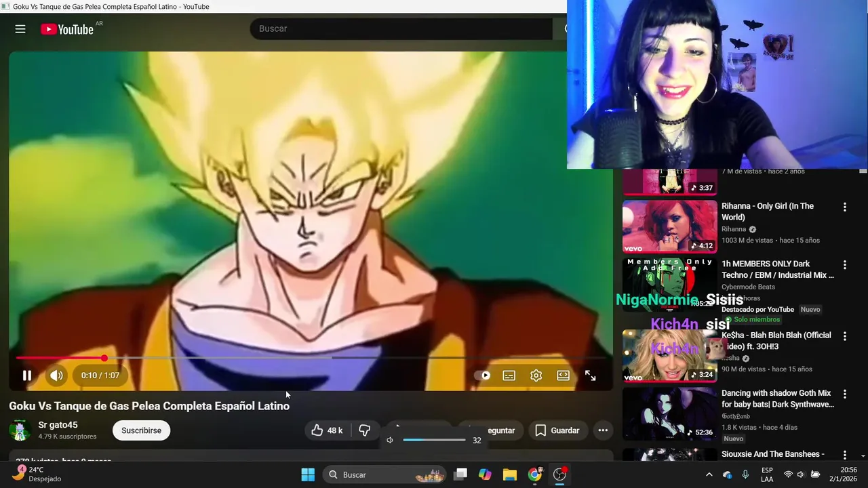This screenshot has height=488, width=868.
Task: Open the Windows Start menu
Action: [x=308, y=474]
